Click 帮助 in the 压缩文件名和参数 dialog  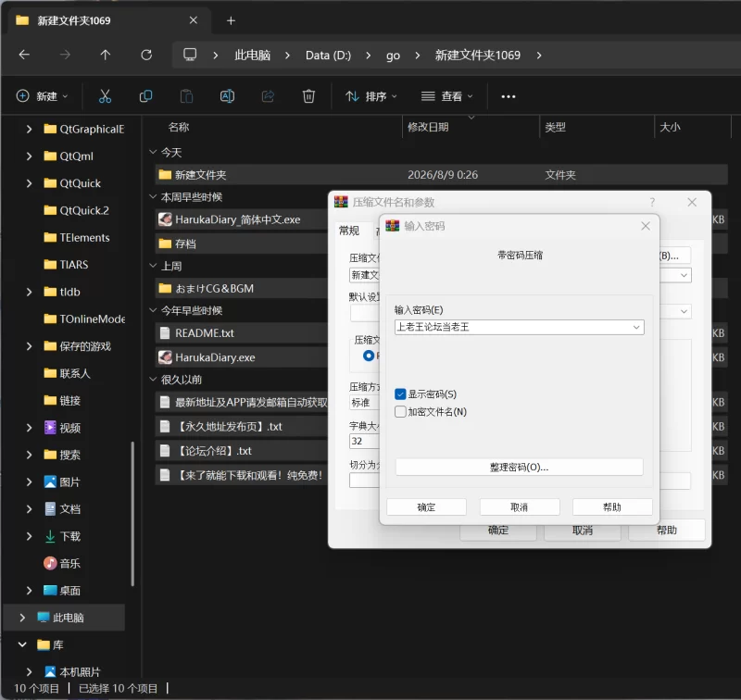666,531
